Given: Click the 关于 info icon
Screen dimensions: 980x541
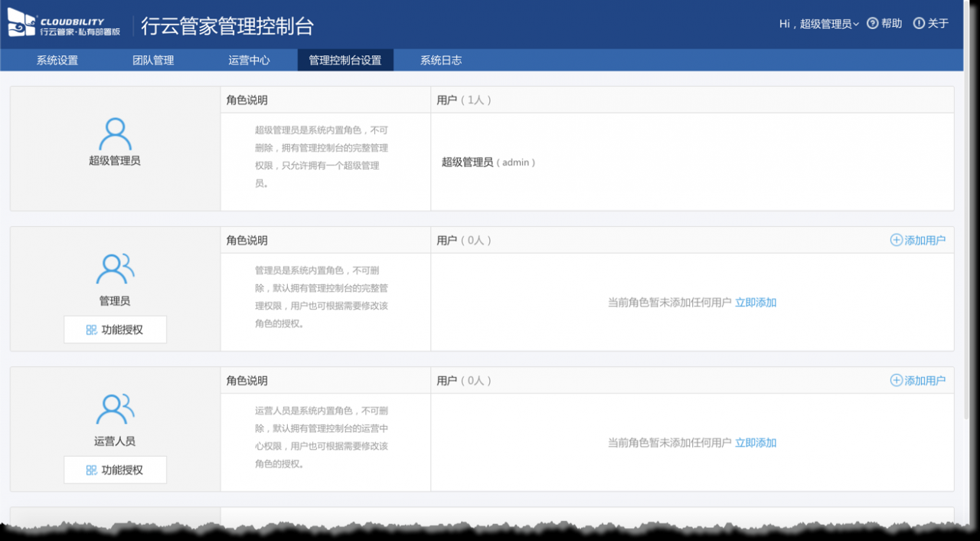Looking at the screenshot, I should click(x=919, y=24).
